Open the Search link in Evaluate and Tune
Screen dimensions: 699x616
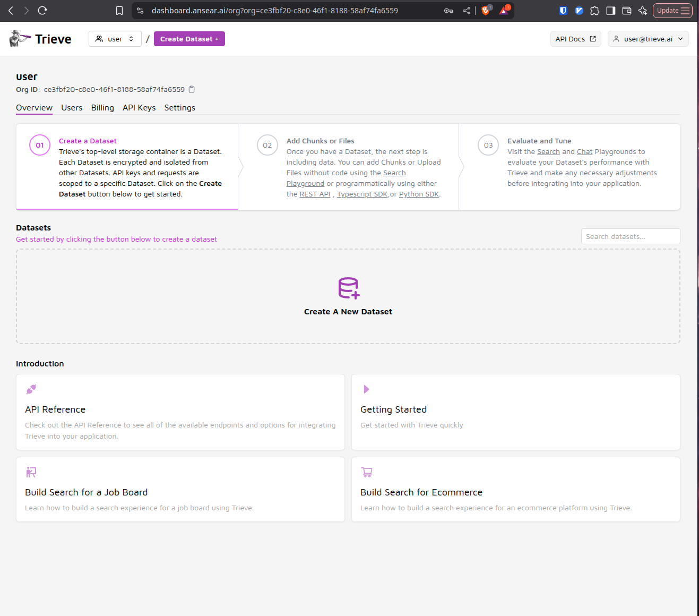548,152
